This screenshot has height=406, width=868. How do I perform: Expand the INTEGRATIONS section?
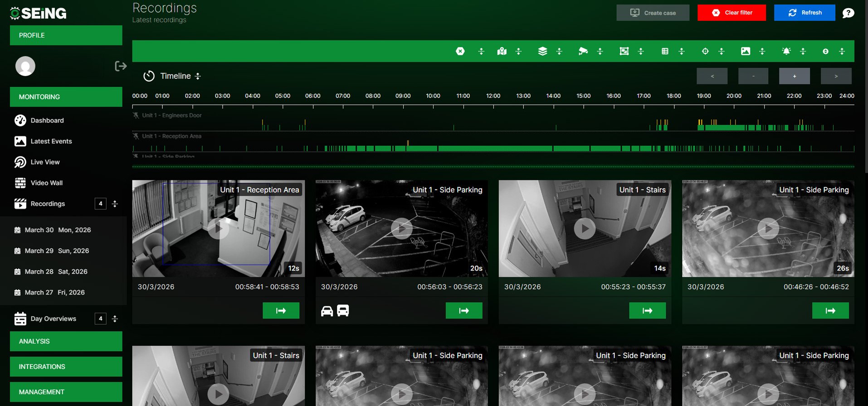point(66,367)
